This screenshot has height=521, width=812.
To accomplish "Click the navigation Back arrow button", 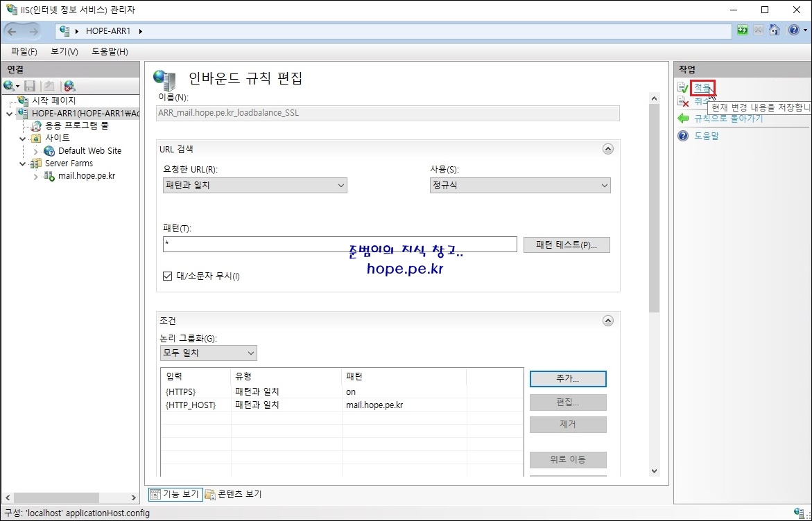I will click(x=12, y=32).
